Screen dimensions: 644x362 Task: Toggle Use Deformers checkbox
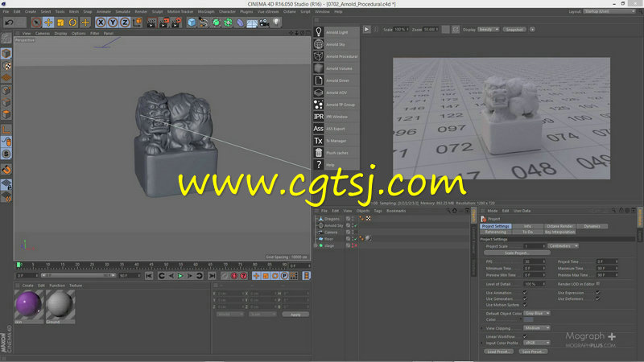pyautogui.click(x=598, y=298)
